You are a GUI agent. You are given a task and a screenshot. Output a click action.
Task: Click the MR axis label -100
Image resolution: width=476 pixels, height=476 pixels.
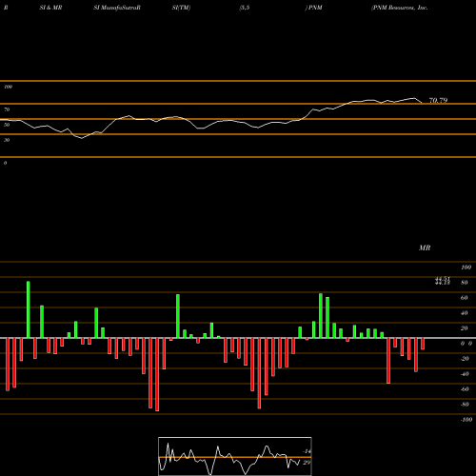point(466,420)
